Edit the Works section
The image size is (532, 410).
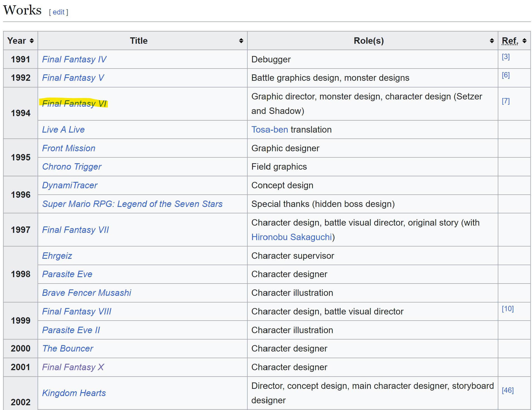pos(58,12)
